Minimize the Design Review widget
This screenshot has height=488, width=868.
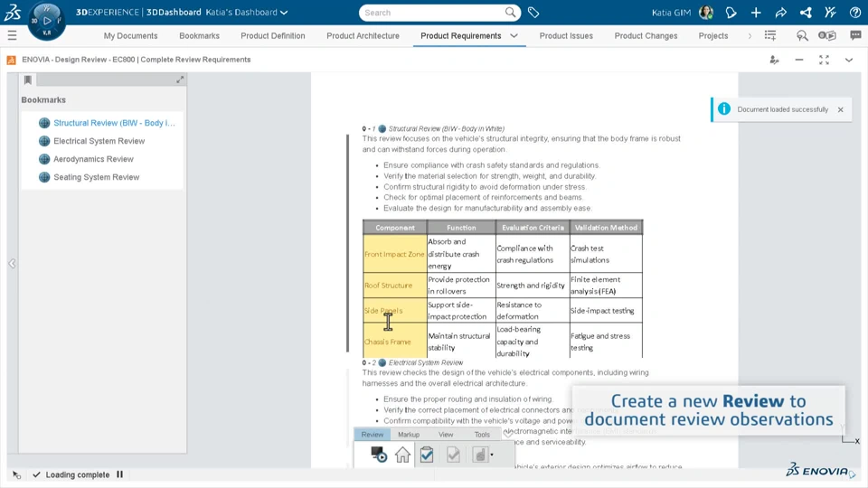point(798,60)
